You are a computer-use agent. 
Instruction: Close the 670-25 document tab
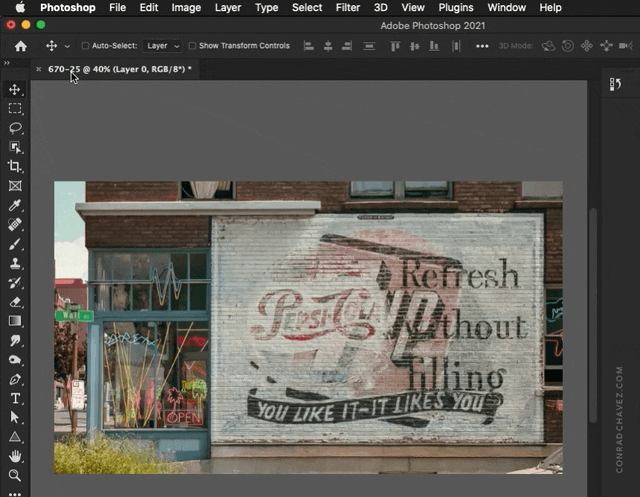[38, 69]
